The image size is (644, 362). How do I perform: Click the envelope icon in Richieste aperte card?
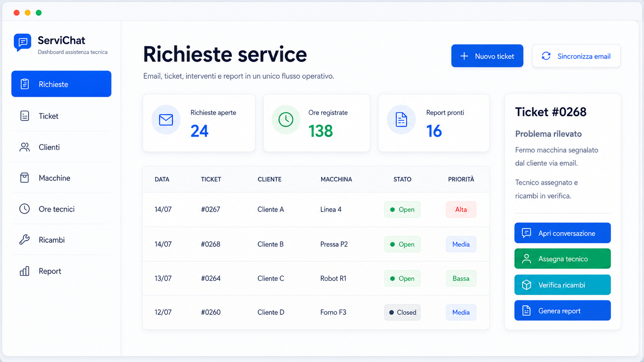point(166,120)
